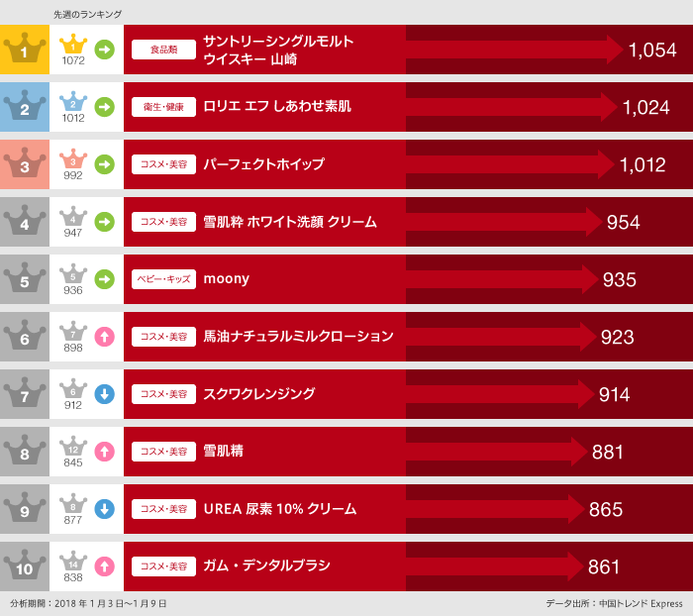Viewport: 693px width, 616px height.
Task: Click green right arrow in rank 1 row
Action: point(104,49)
